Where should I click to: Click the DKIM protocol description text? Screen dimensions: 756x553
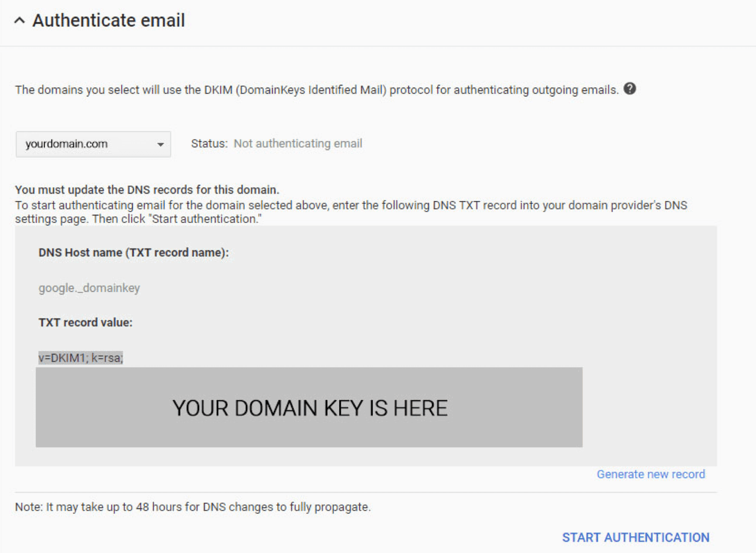point(317,90)
